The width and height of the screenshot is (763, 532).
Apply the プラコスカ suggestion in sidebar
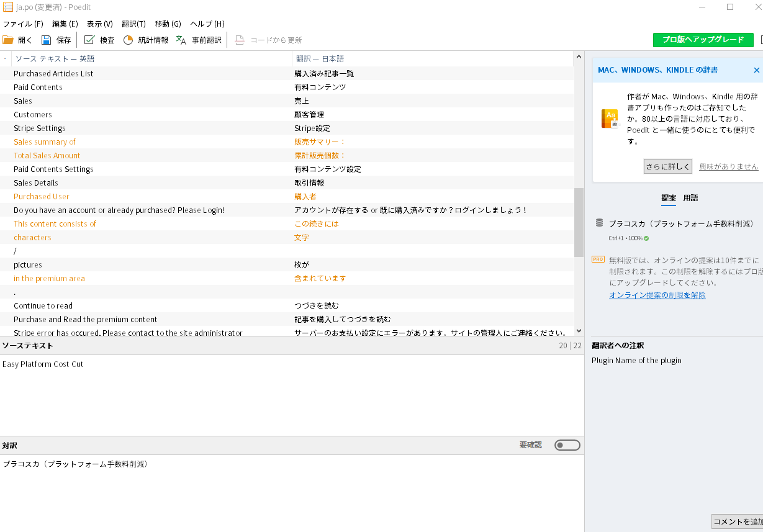pyautogui.click(x=681, y=223)
